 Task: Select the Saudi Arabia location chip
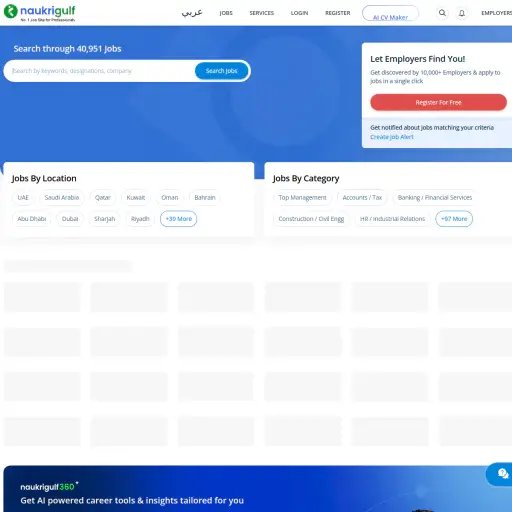62,198
